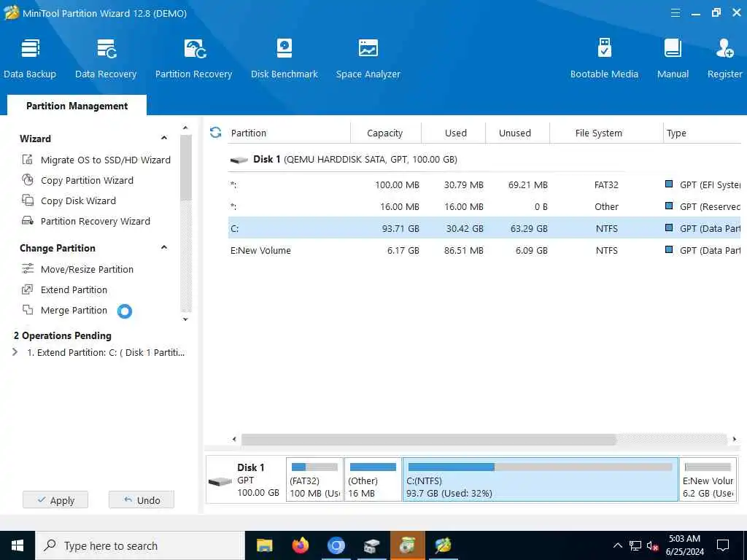Select the FAT32 100 MB partition block

tap(314, 480)
